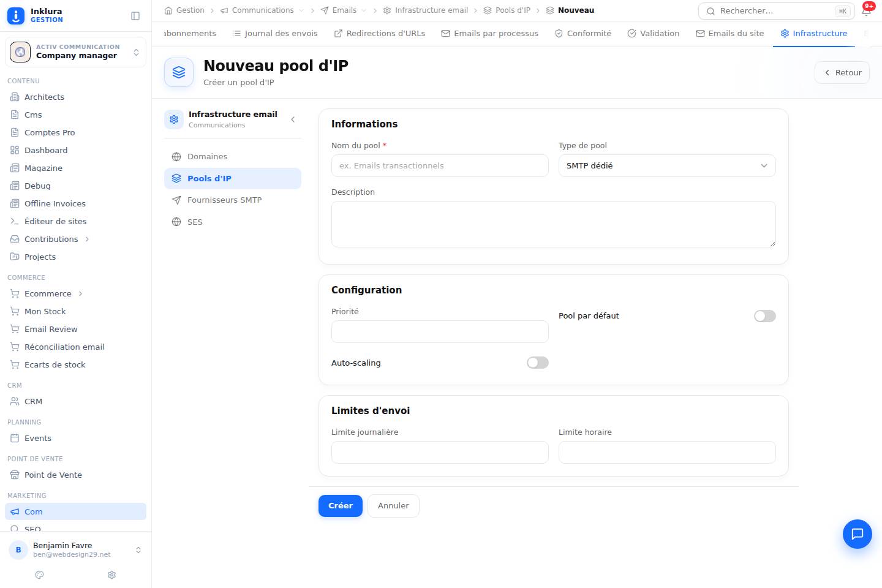Switch to the Validation tab
The height and width of the screenshot is (588, 882).
coord(653,34)
